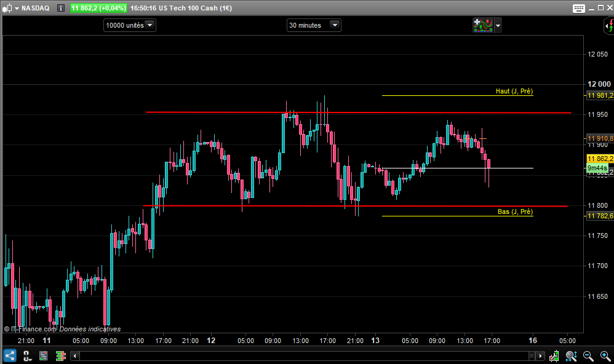The image size is (614, 364).
Task: Open the order book icon with red-green bars
Action: coord(61,356)
